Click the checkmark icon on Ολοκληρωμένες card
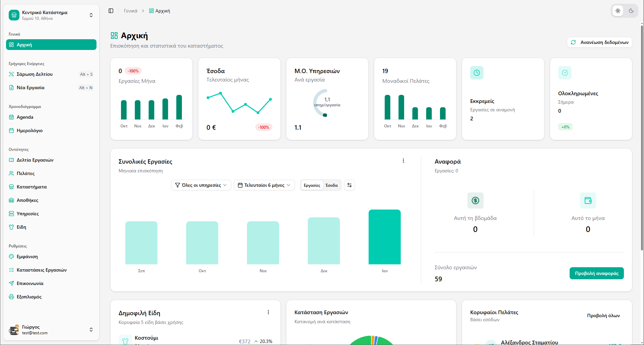This screenshot has height=345, width=644. pos(565,73)
